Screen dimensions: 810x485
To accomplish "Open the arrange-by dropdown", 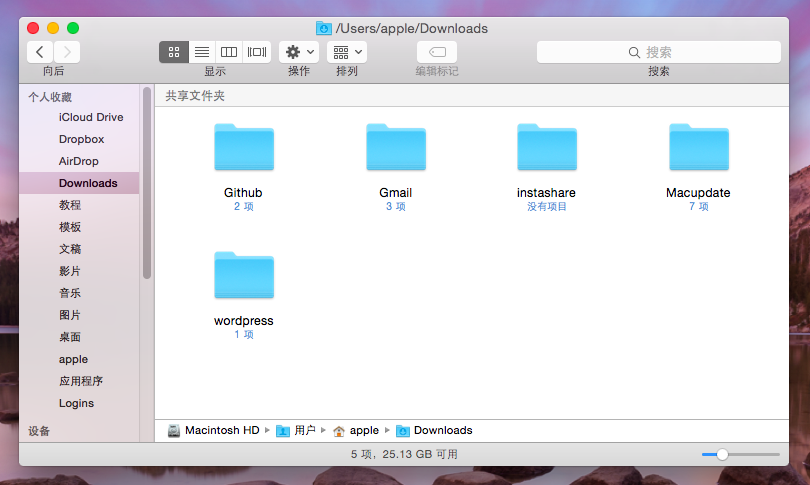I will (x=347, y=52).
